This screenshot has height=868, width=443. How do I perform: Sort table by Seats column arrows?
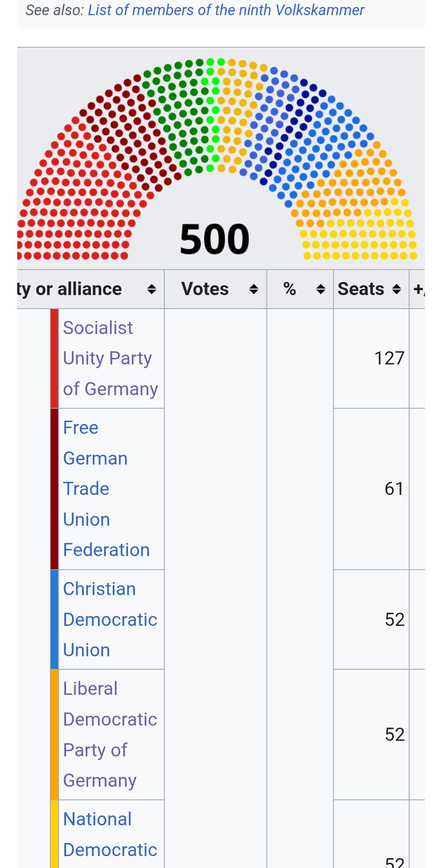tap(396, 289)
